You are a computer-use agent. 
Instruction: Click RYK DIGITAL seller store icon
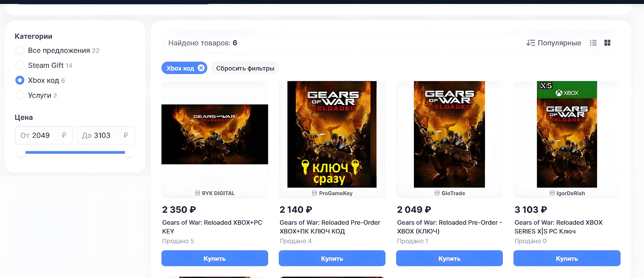point(198,193)
